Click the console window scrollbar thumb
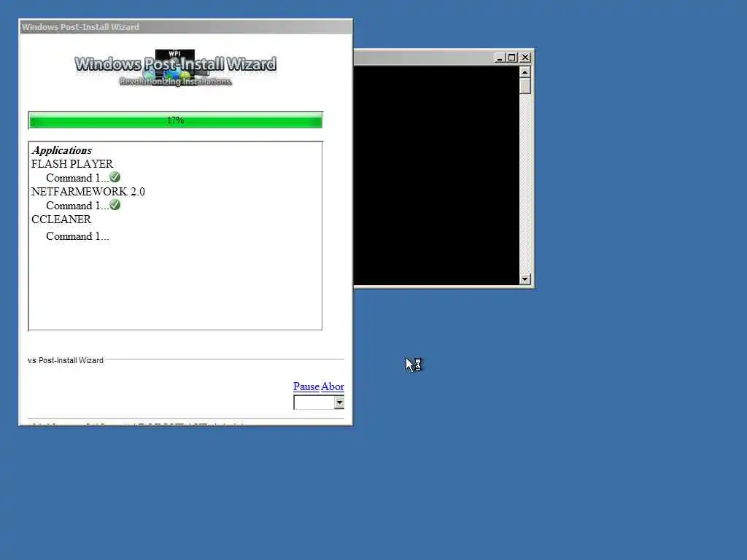The image size is (747, 560). tap(525, 86)
